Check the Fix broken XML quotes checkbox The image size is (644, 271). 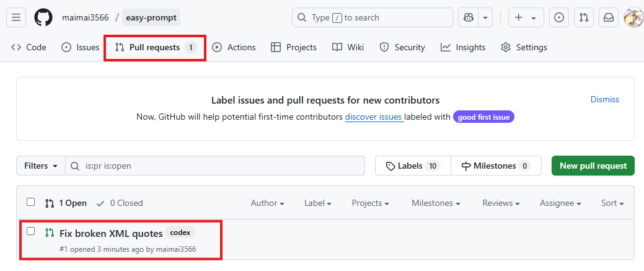pyautogui.click(x=30, y=231)
